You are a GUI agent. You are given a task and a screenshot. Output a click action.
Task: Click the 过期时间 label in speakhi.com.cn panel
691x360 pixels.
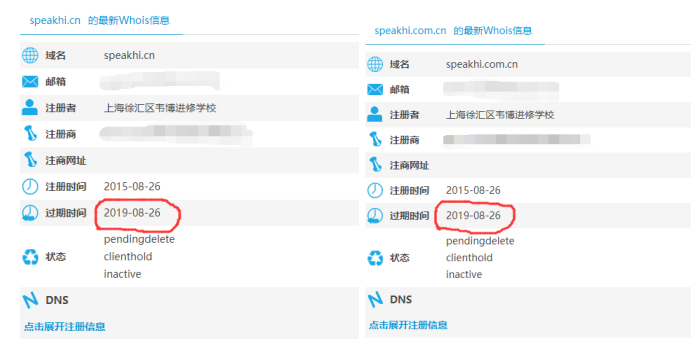click(x=409, y=215)
